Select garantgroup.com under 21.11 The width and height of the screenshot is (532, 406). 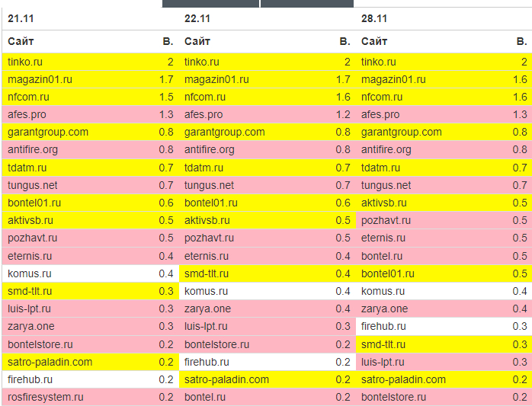(x=48, y=132)
